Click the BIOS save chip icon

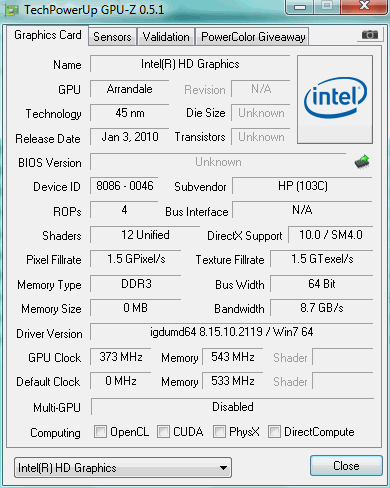coord(362,162)
